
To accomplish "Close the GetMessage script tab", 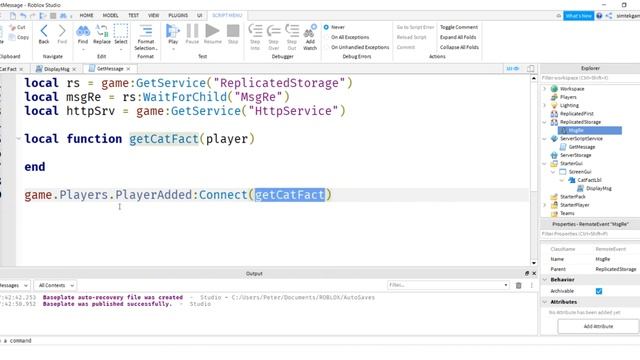I will [129, 69].
